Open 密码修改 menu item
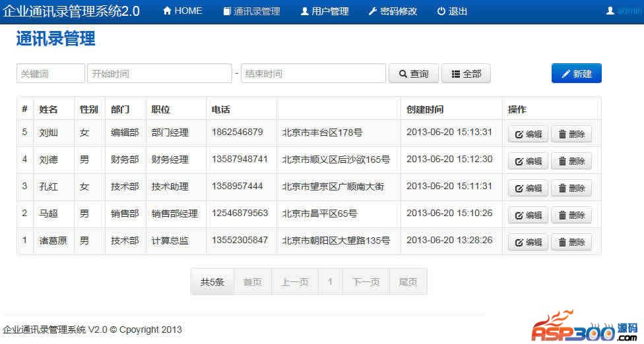 pos(392,11)
